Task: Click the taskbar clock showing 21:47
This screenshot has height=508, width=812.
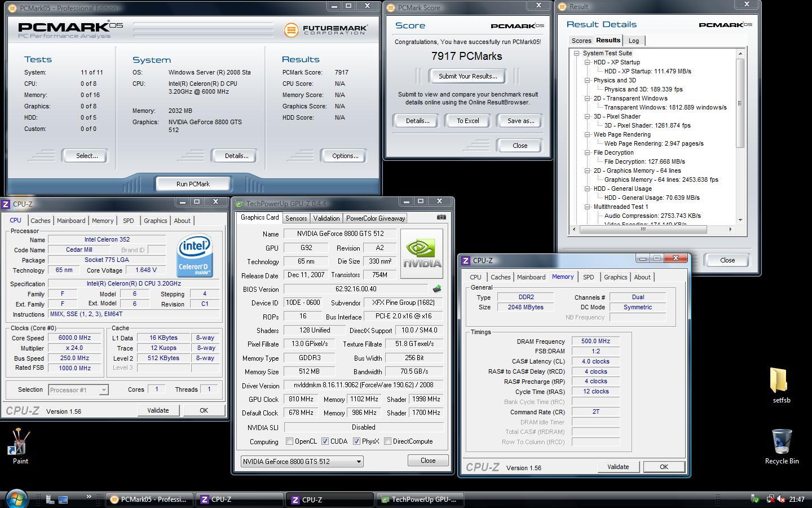Action: tap(797, 500)
